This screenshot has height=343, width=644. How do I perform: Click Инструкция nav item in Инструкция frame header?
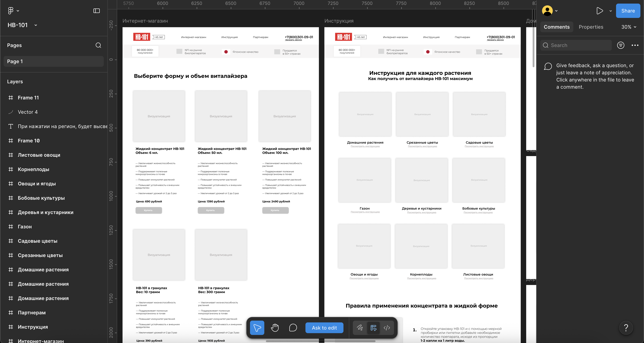point(431,37)
